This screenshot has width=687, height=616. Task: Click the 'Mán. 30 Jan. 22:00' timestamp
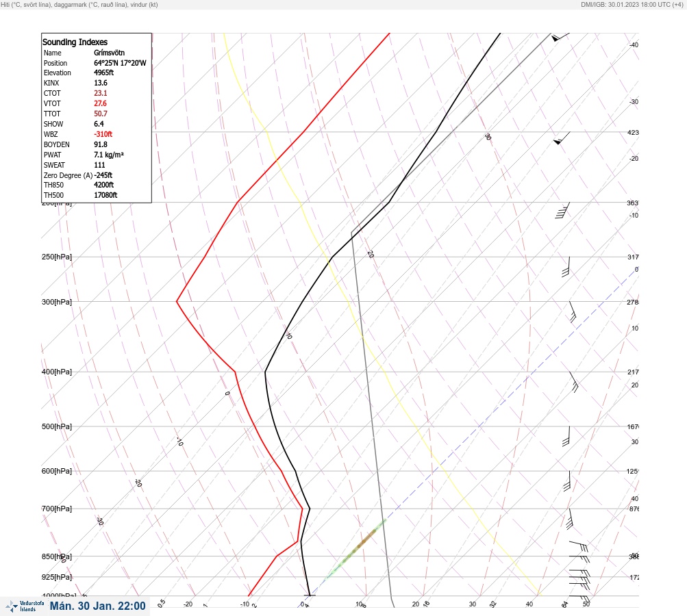pyautogui.click(x=97, y=606)
